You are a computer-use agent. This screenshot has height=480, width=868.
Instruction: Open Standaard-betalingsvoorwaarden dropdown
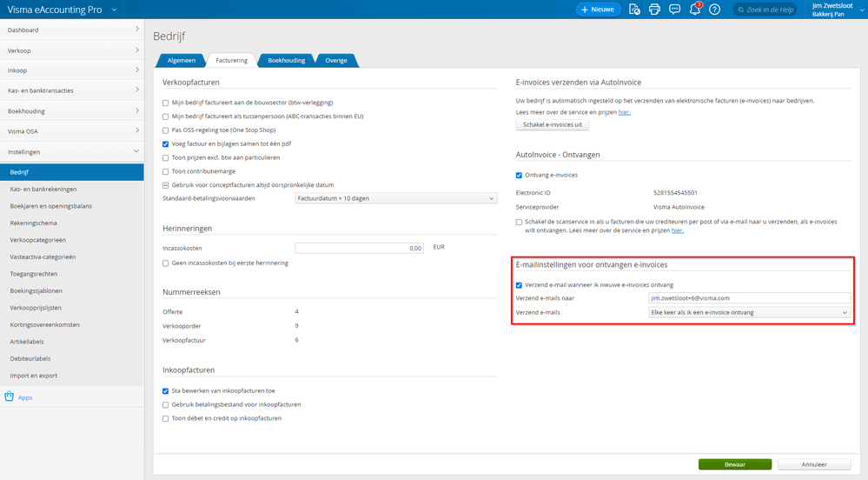click(x=396, y=198)
